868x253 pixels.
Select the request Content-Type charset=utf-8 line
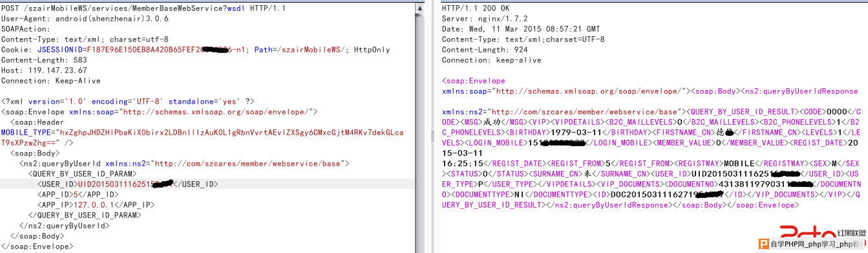coord(85,39)
